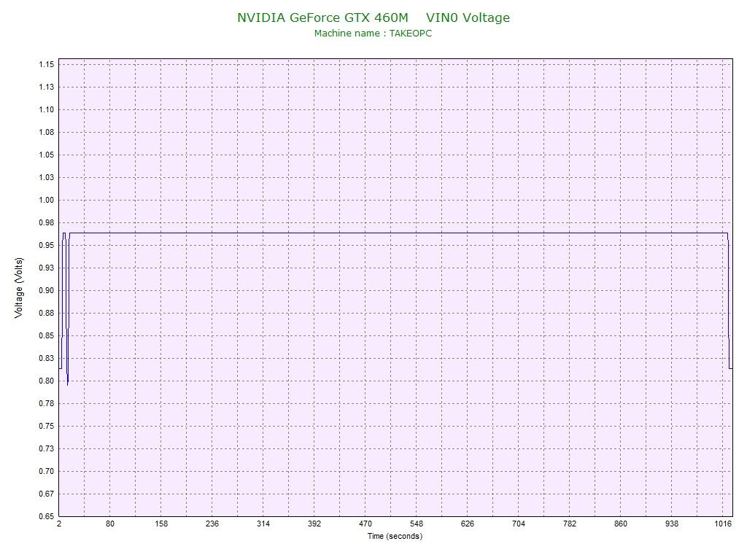Click the 1.15 voltage axis value

point(46,64)
